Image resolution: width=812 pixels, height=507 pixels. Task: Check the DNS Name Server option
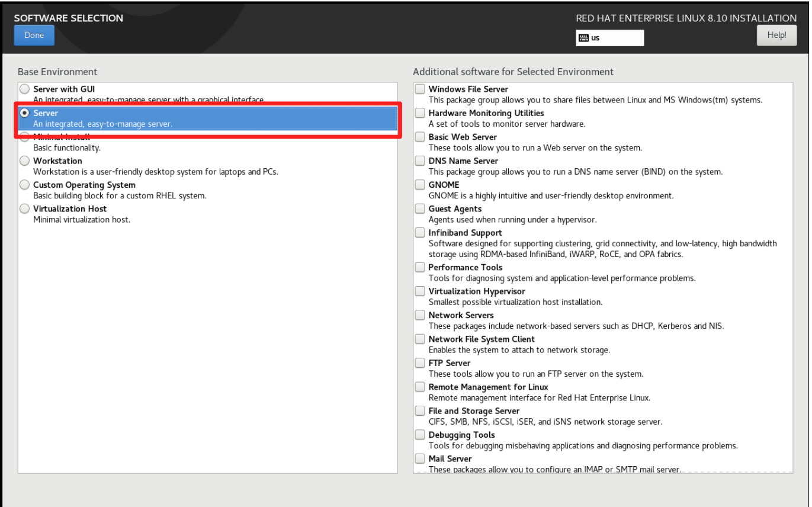[420, 160]
